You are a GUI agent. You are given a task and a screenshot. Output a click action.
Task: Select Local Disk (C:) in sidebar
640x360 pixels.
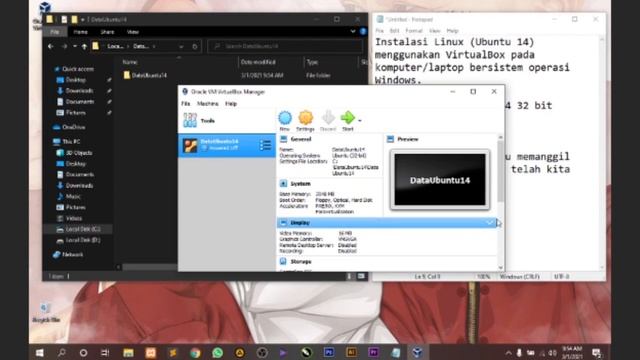coord(78,229)
